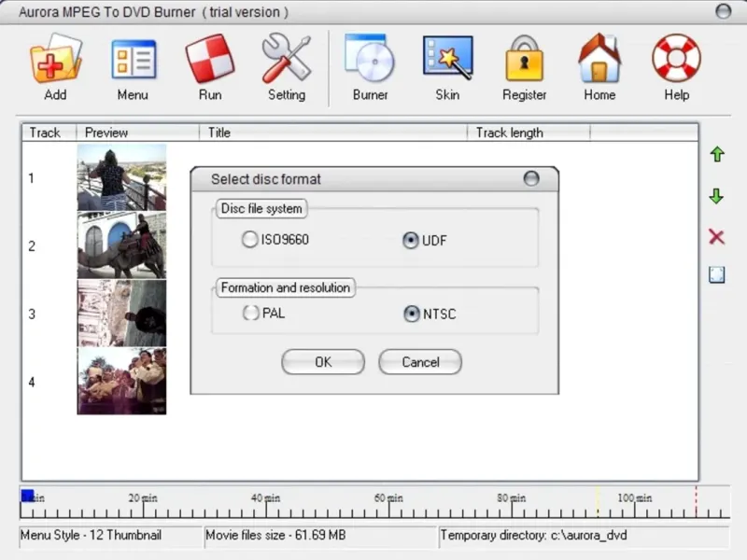The height and width of the screenshot is (560, 747).
Task: Click the 100 min timeline label
Action: click(x=635, y=498)
